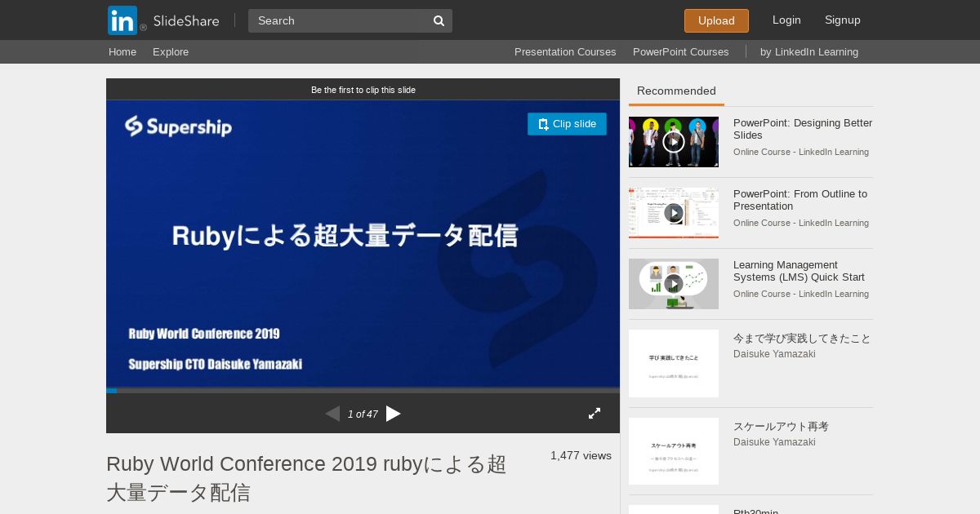This screenshot has width=980, height=514.
Task: Open PowerPoint: Designing Better Slides title
Action: pyautogui.click(x=803, y=129)
